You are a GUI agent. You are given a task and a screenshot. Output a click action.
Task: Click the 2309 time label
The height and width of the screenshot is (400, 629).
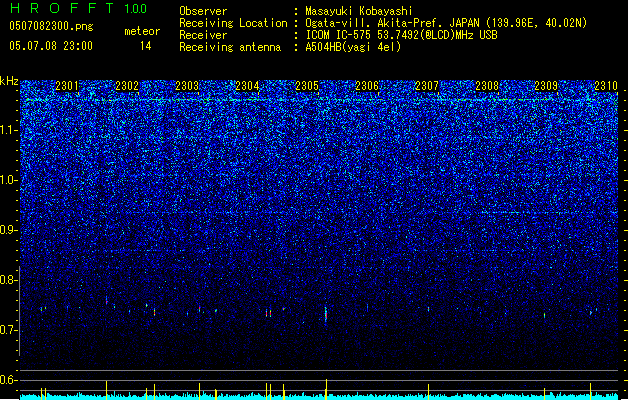pos(546,86)
